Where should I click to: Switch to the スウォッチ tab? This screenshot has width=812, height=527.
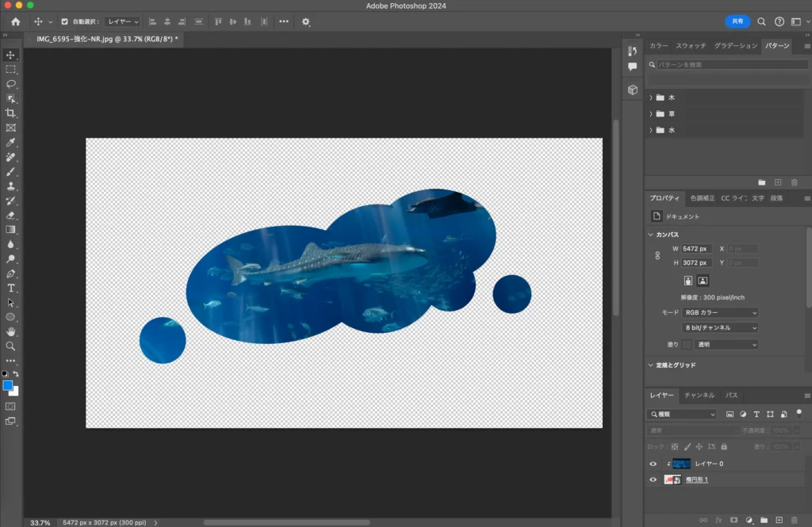(691, 46)
